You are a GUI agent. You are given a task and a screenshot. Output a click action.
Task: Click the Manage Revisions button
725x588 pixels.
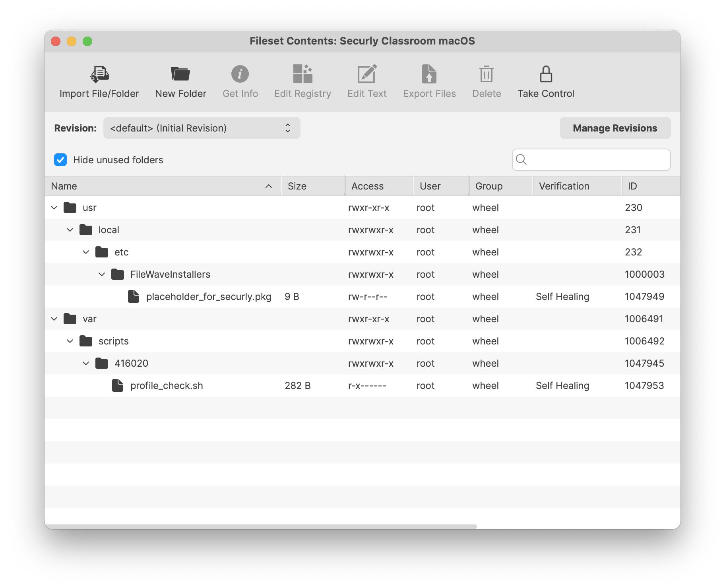click(x=615, y=128)
